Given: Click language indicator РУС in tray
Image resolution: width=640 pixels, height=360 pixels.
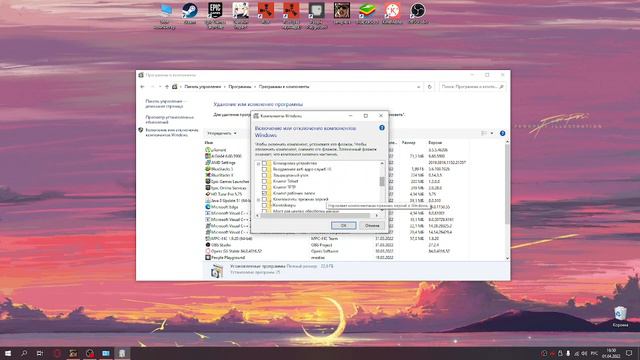Looking at the screenshot, I should click(x=594, y=353).
